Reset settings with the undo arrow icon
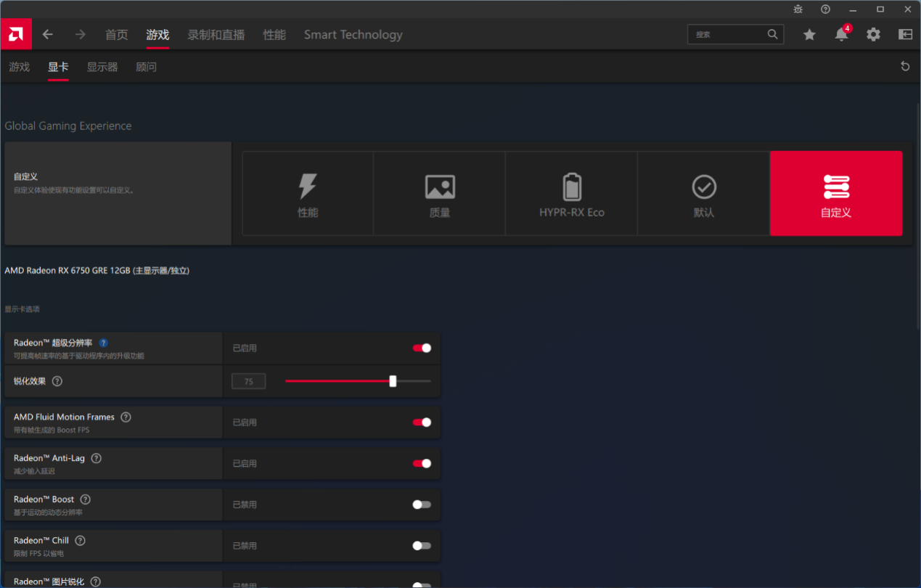Viewport: 921px width, 588px height. coord(905,67)
